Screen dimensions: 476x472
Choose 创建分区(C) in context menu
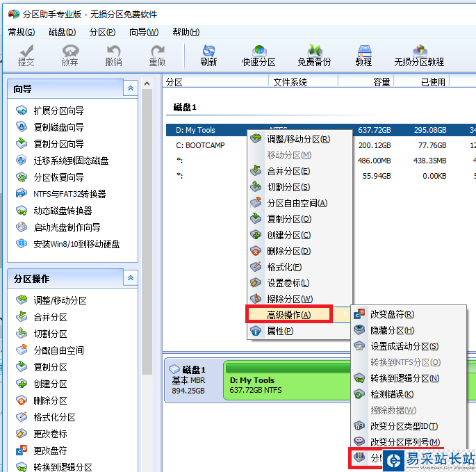coord(299,235)
